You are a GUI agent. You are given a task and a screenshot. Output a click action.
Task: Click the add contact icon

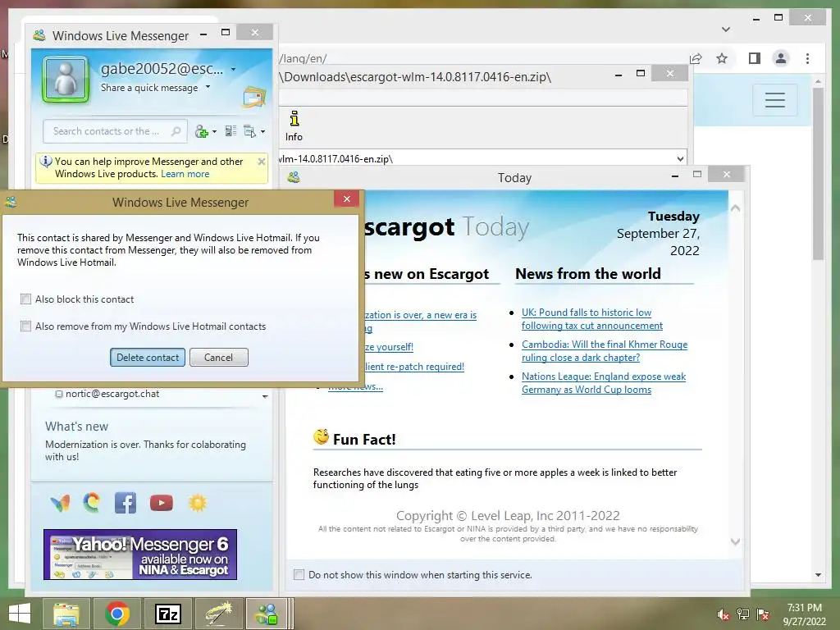202,131
